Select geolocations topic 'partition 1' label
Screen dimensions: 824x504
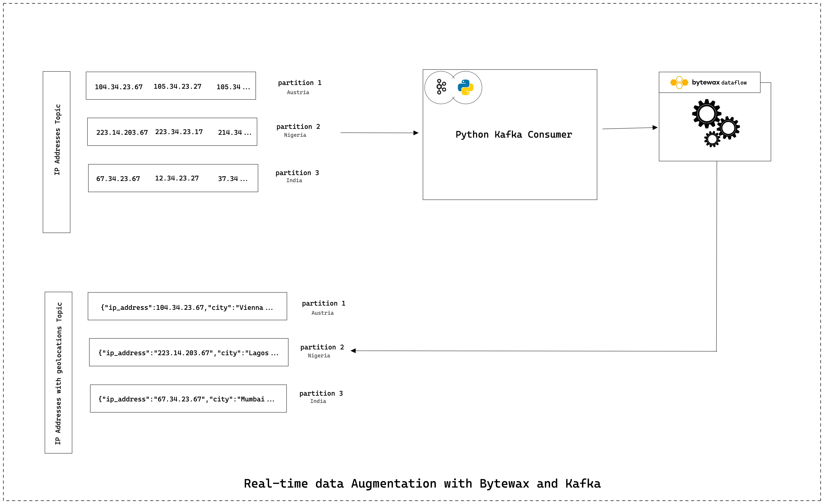pos(323,303)
